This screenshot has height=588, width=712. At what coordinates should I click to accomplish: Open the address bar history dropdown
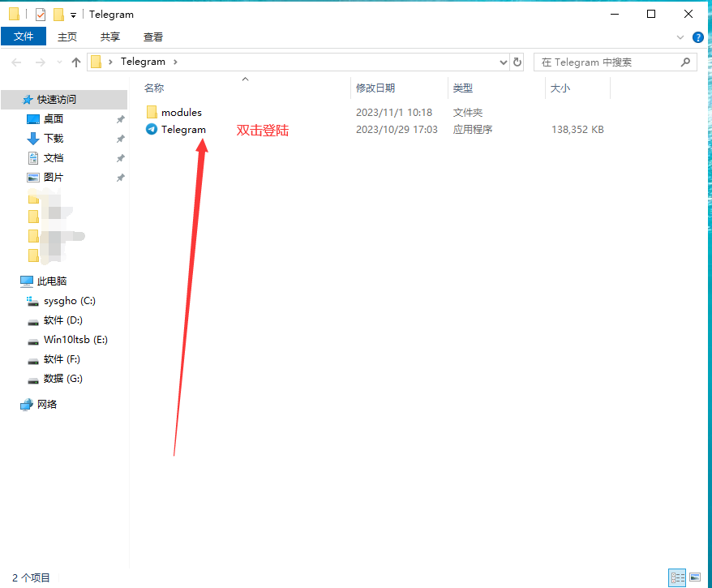(503, 62)
